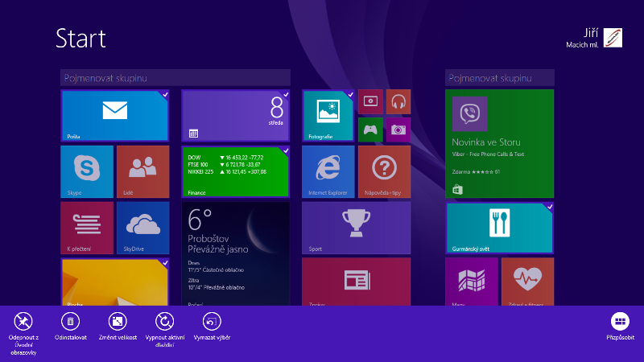The height and width of the screenshot is (362, 644).
Task: Deselect the checked Pošta mail tile
Action: 114,115
